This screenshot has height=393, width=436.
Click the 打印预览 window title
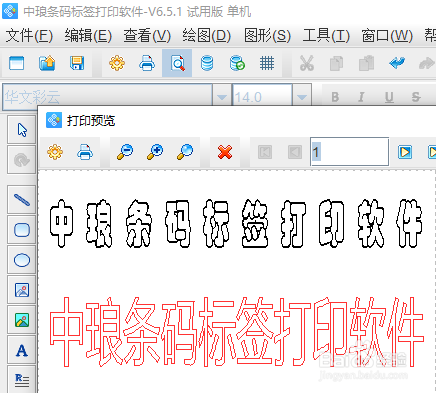click(x=91, y=120)
